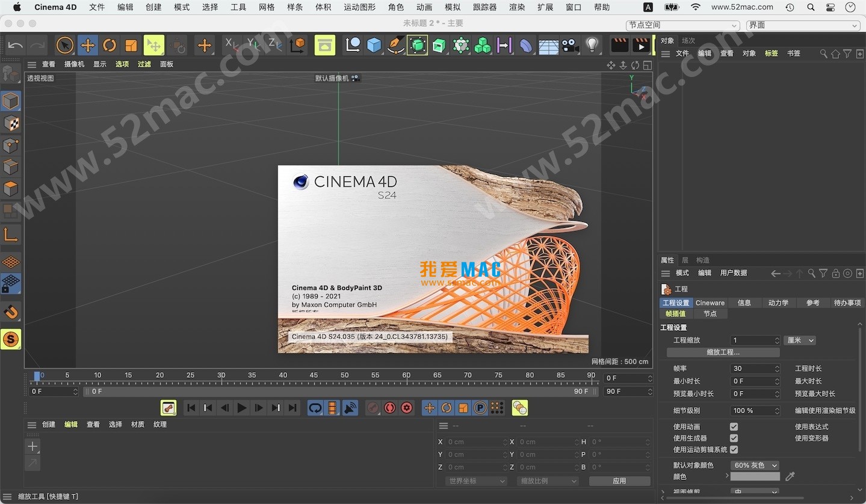Click the plus button in the material manager
This screenshot has width=866, height=504.
32,446
